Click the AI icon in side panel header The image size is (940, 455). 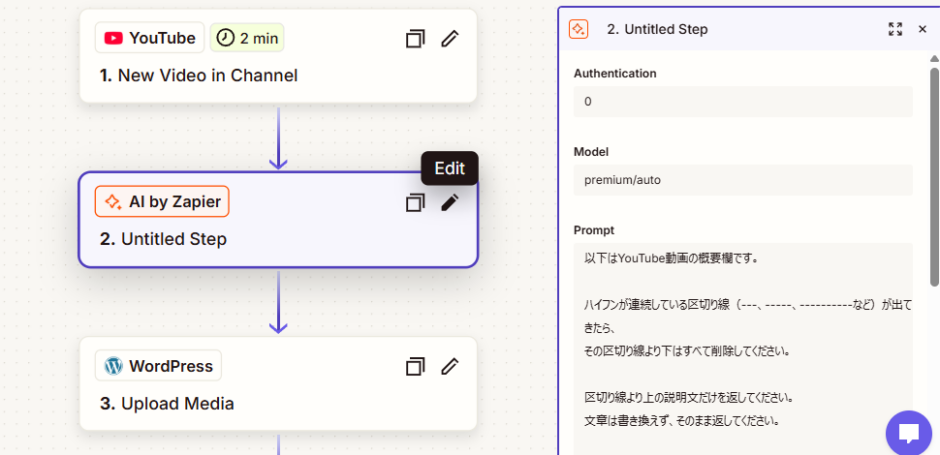(x=579, y=29)
